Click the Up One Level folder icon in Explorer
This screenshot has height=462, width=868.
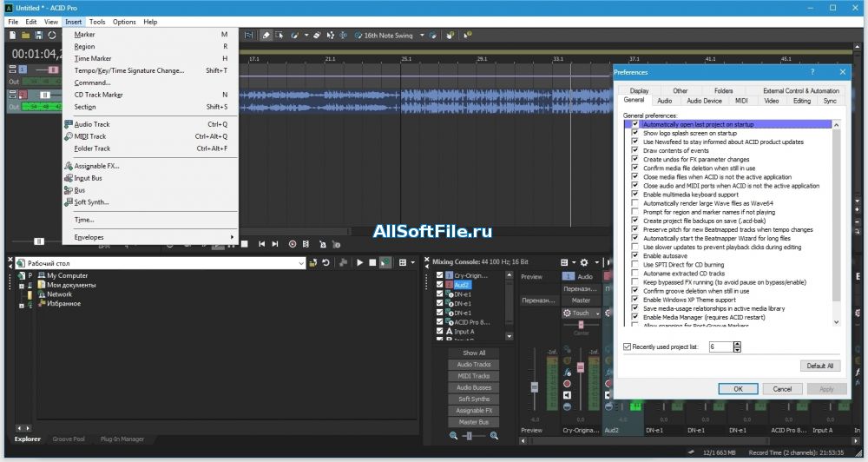pyautogui.click(x=312, y=262)
